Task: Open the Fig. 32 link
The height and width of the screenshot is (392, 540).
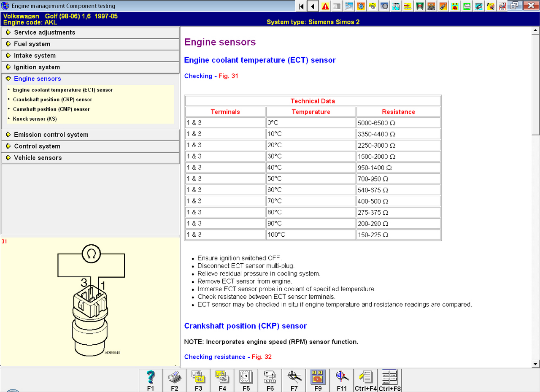Action: pyautogui.click(x=262, y=357)
